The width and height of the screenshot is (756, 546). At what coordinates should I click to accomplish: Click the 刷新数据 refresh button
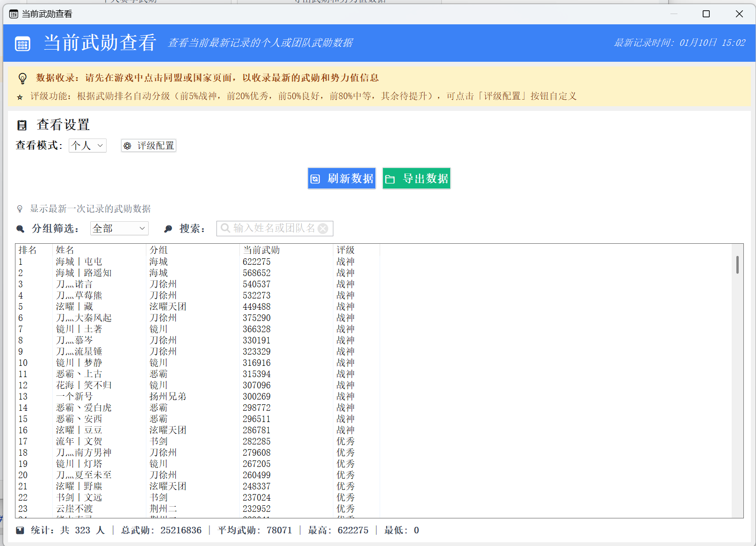(342, 178)
